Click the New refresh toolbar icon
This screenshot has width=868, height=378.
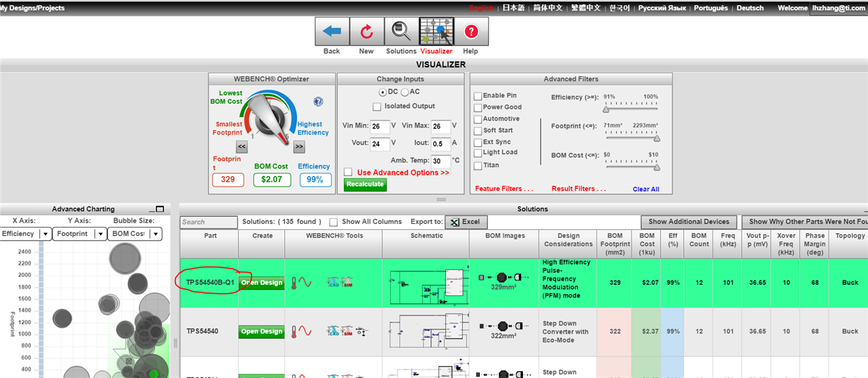pos(366,32)
